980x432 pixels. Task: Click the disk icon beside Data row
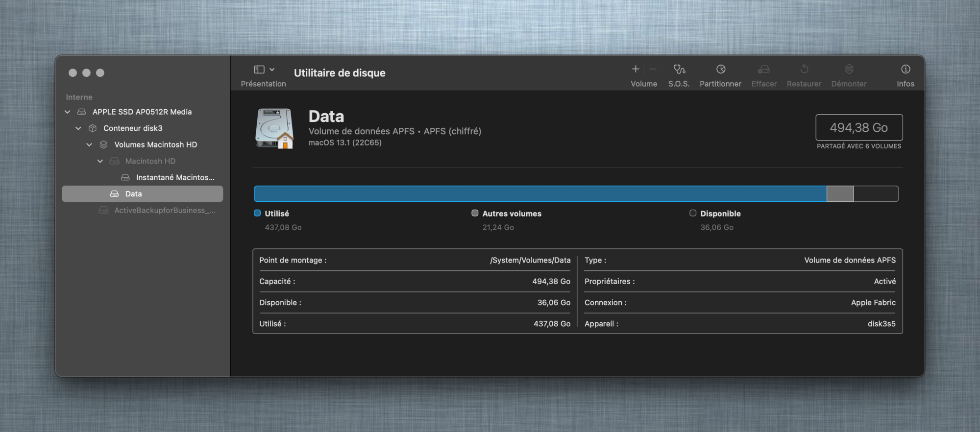(114, 194)
